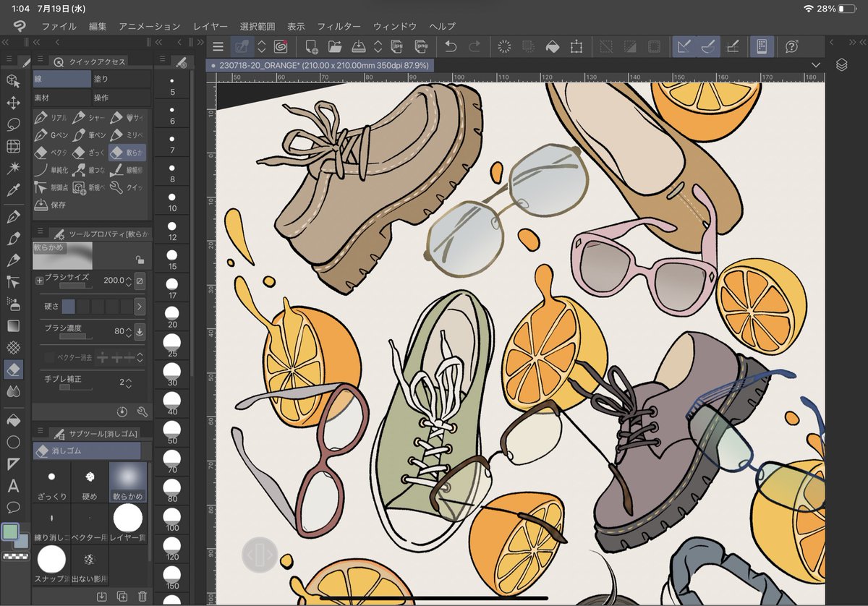This screenshot has width=868, height=606.
Task: Export image as JPG
Action: (x=398, y=46)
